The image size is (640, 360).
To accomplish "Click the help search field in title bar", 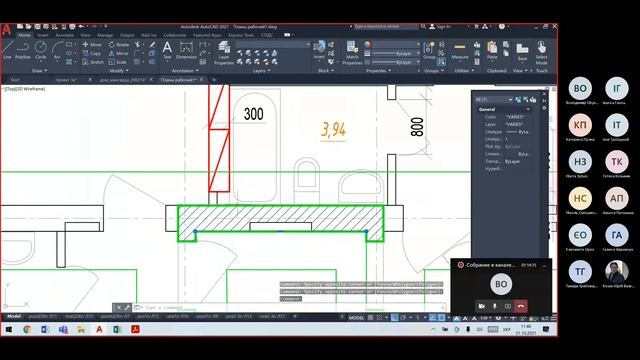I will pyautogui.click(x=386, y=27).
